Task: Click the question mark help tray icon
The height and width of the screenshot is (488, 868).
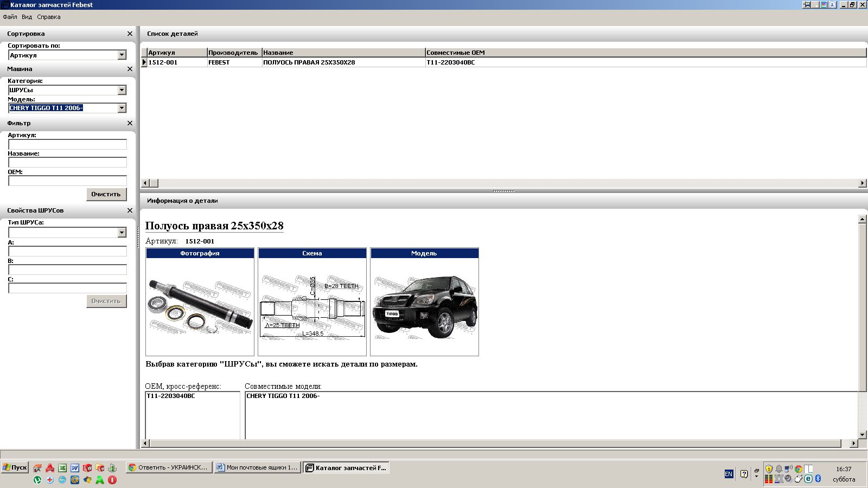Action: coord(744,474)
